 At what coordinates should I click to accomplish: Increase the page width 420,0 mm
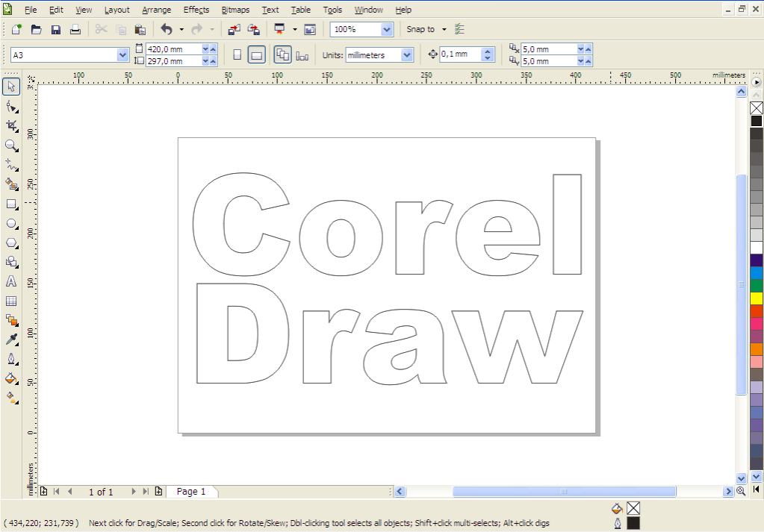tap(213, 49)
